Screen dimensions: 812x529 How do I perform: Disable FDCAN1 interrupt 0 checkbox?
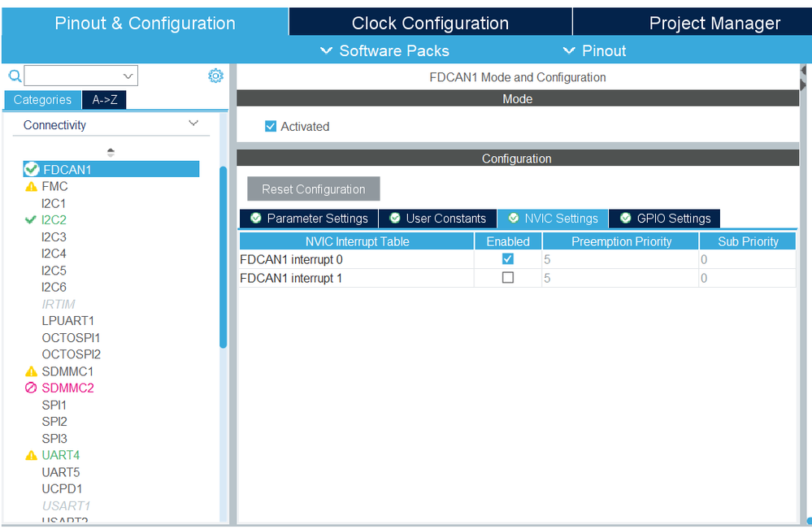507,258
